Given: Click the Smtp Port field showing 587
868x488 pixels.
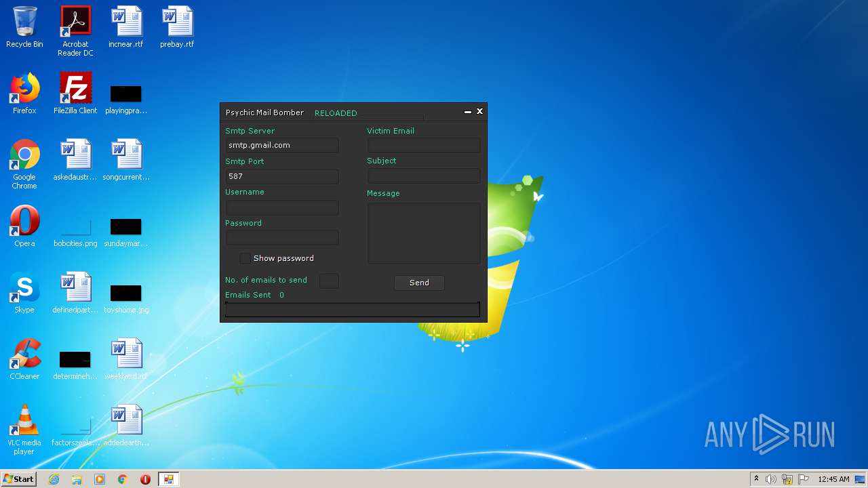Looking at the screenshot, I should pos(281,176).
